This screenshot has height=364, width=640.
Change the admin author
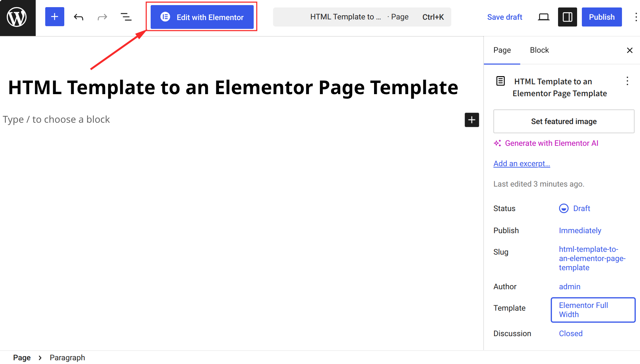coord(570,287)
